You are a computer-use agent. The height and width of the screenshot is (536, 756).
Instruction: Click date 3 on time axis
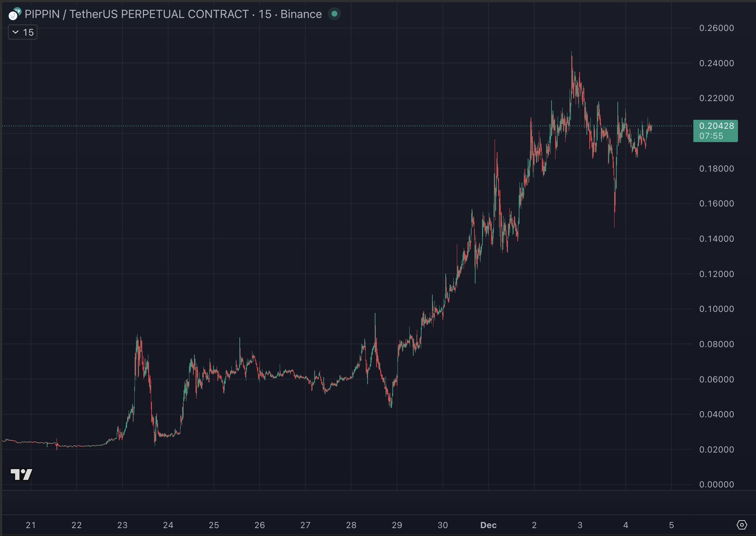(580, 525)
